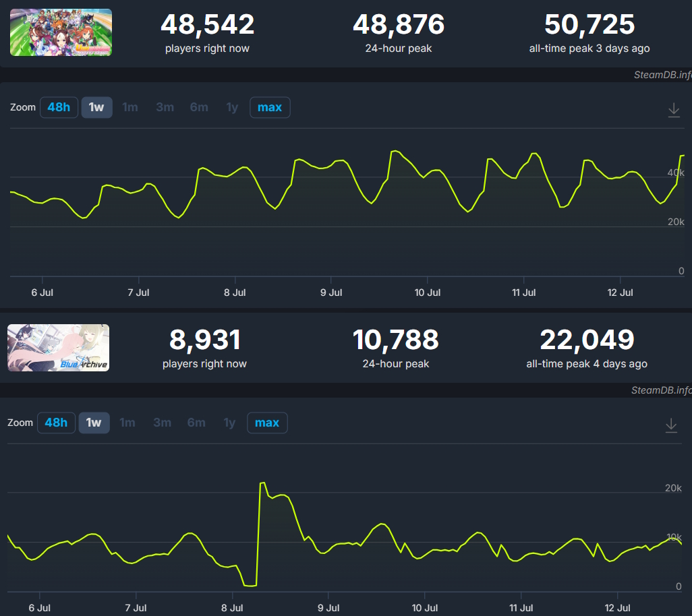Click the 50,725 all-time peak value
Image resolution: width=692 pixels, height=616 pixels.
(x=589, y=24)
